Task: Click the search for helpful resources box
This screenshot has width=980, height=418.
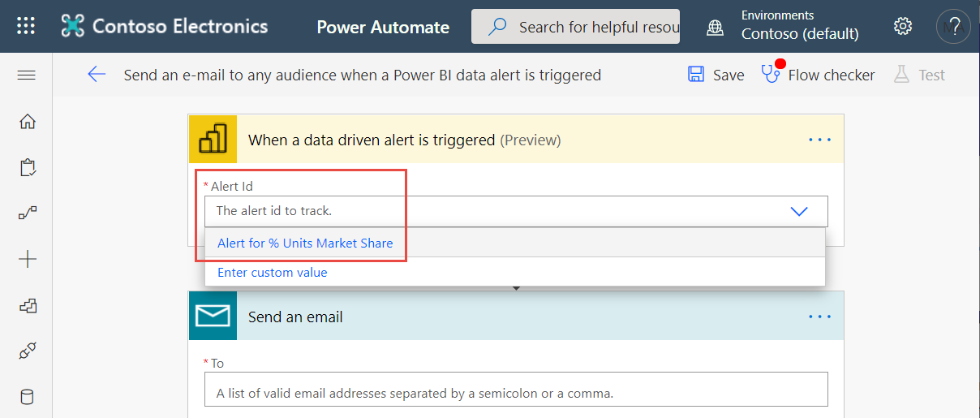Action: coord(575,27)
